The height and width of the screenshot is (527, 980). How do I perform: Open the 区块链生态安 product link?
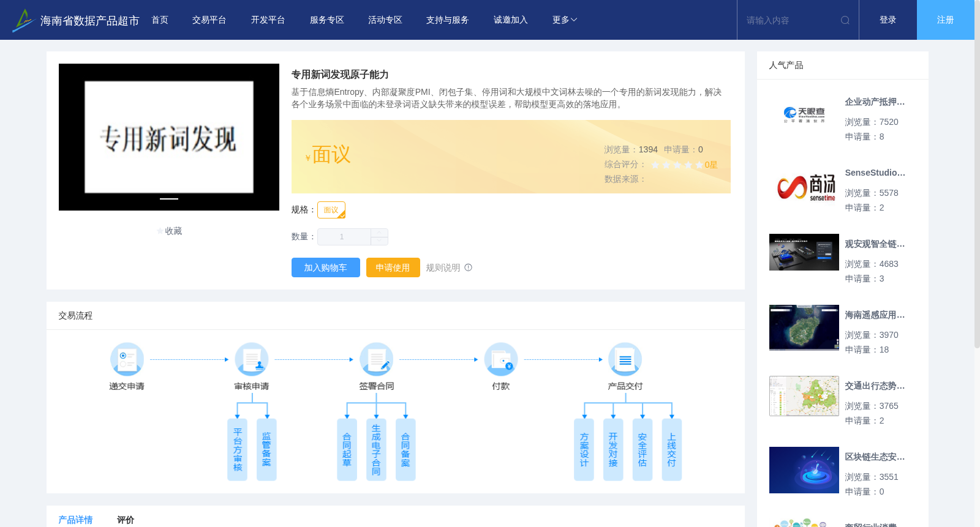coord(875,457)
